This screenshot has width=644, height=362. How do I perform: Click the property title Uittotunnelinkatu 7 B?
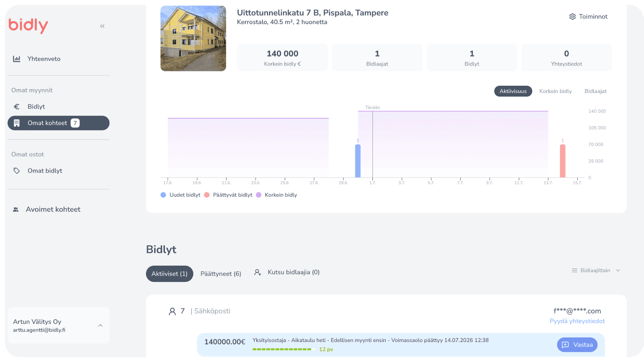313,13
